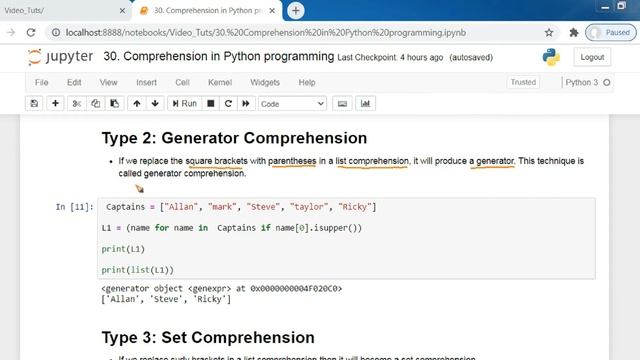The width and height of the screenshot is (640, 360).
Task: Click the Type 3: Set Comprehension heading
Action: 208,338
